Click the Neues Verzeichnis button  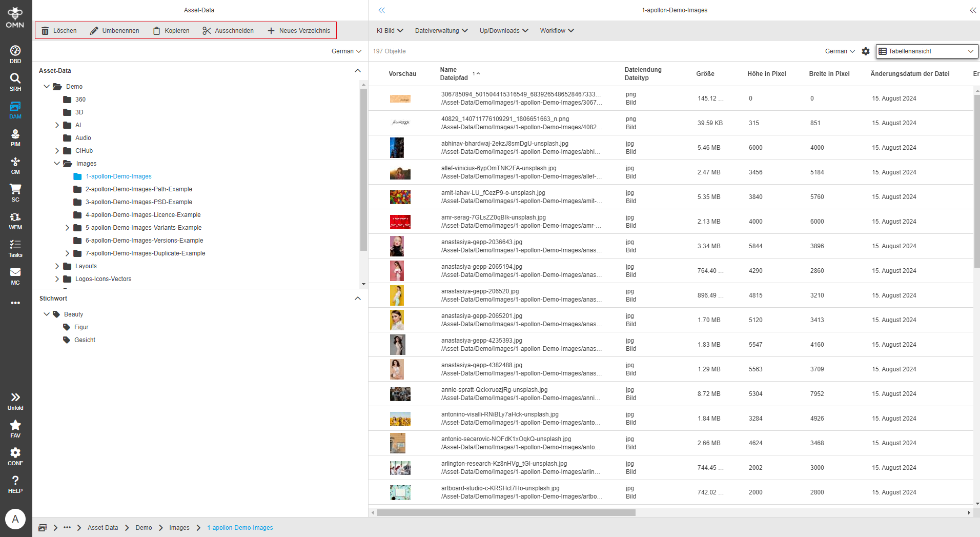tap(299, 30)
